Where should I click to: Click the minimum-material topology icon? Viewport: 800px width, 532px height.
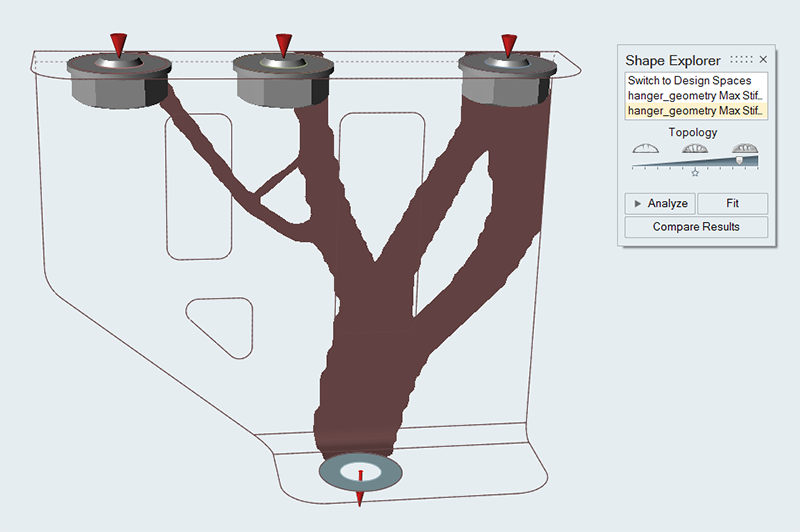646,148
